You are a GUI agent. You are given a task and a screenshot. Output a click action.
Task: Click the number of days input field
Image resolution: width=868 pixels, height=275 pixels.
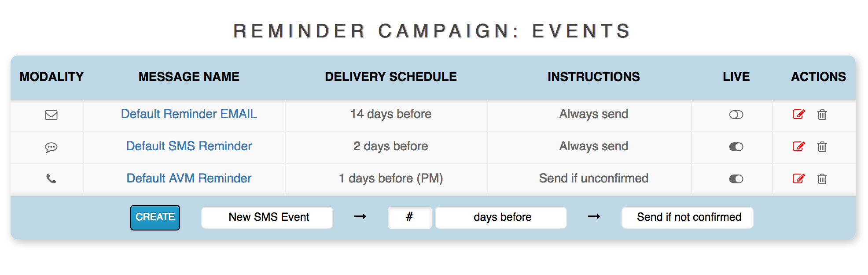click(x=409, y=217)
